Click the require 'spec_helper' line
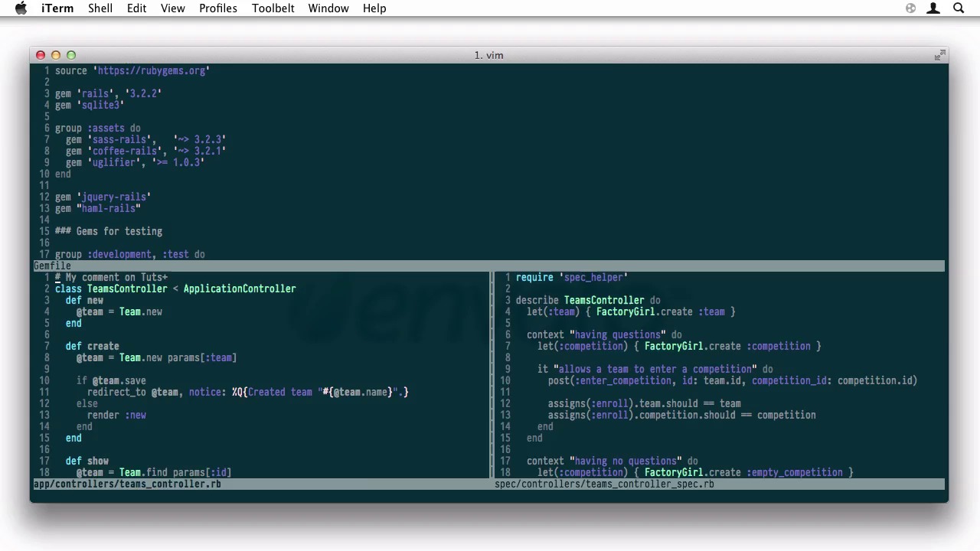This screenshot has width=980, height=551. click(571, 277)
